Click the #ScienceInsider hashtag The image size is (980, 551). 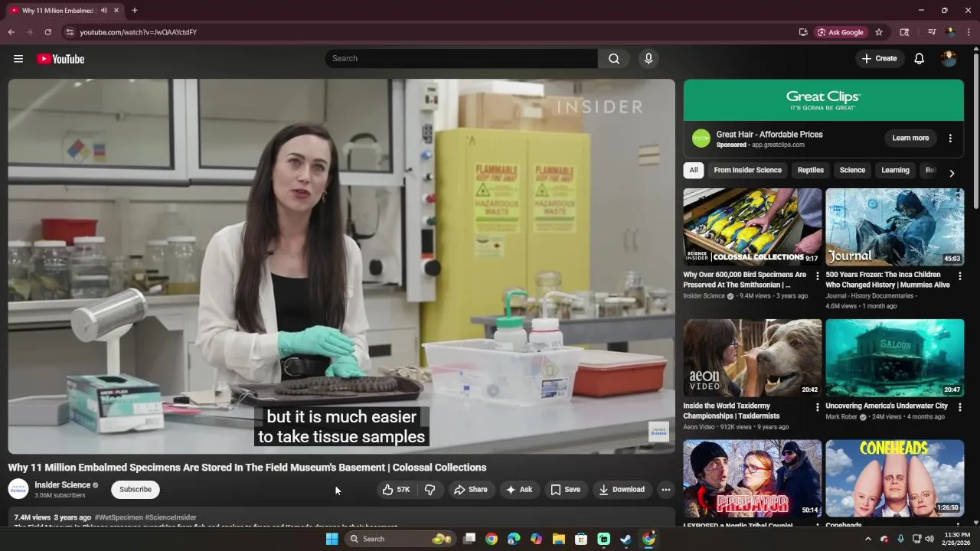click(171, 517)
